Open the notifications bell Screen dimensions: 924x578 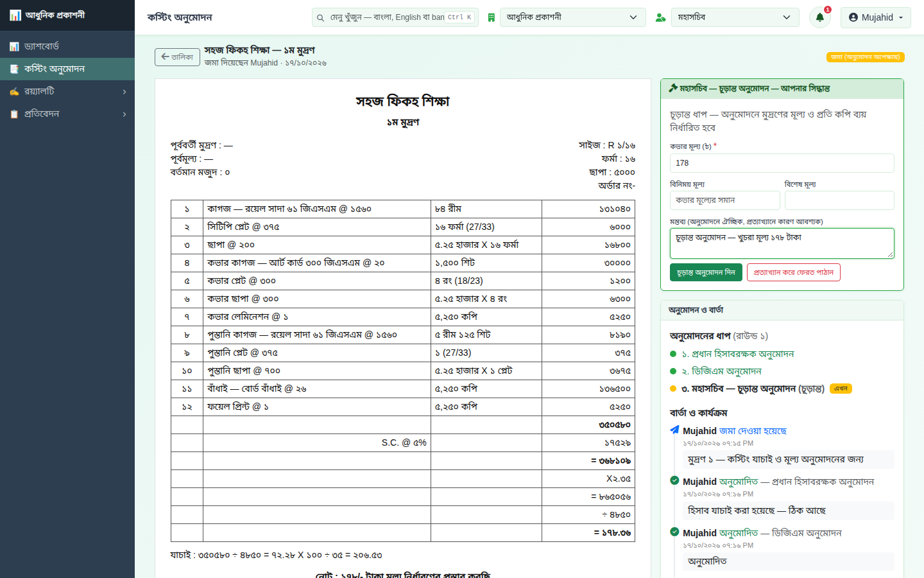(820, 17)
